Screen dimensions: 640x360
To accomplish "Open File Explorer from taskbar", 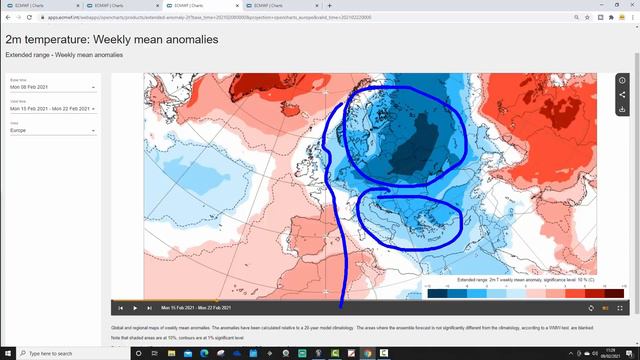I will pyautogui.click(x=171, y=353).
